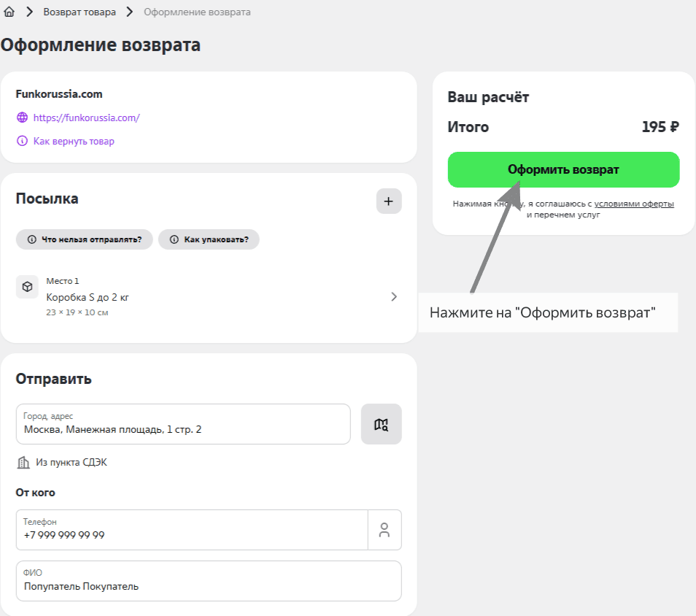Click the "Посылка" section heading
Image resolution: width=696 pixels, height=616 pixels.
(x=47, y=199)
